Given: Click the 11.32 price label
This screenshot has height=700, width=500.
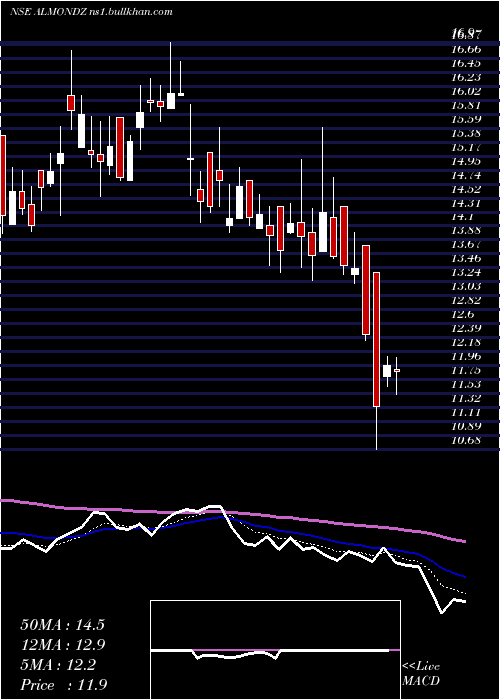Looking at the screenshot, I should coord(466,398).
